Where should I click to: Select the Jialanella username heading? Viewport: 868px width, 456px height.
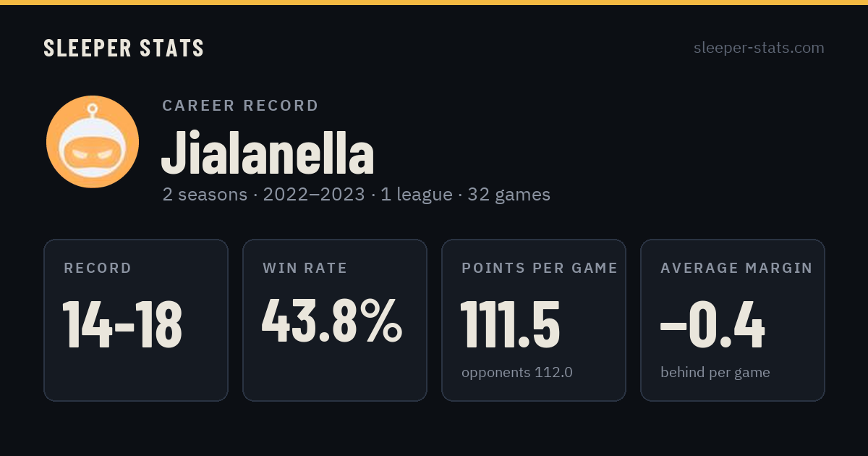(268, 153)
